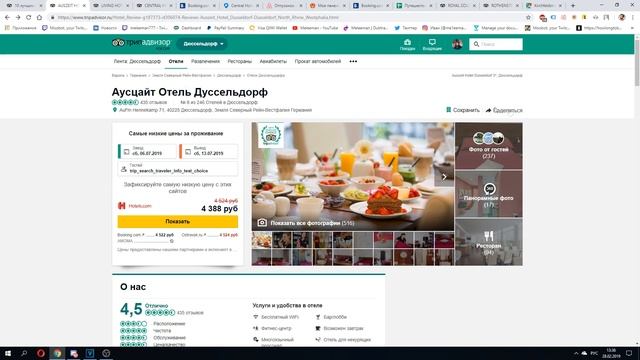The image size is (640, 360).
Task: Click the first food photo thumbnail
Action: tap(262, 240)
